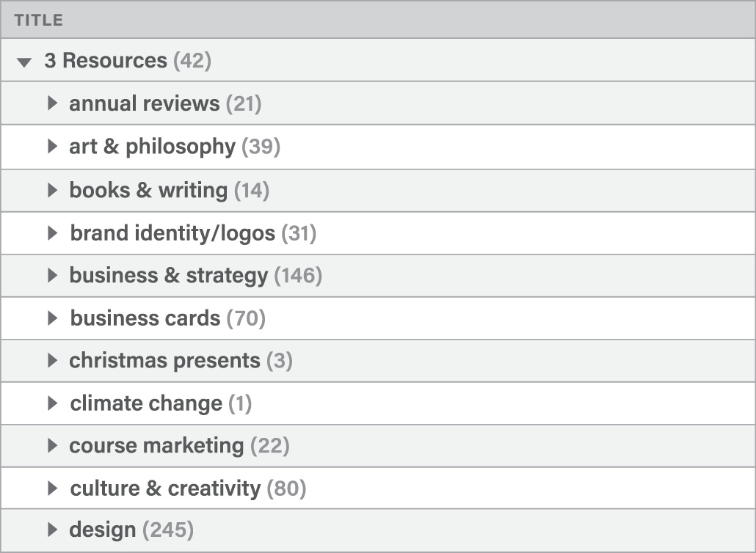Select the 3 Resources row
The height and width of the screenshot is (553, 756).
tap(106, 61)
